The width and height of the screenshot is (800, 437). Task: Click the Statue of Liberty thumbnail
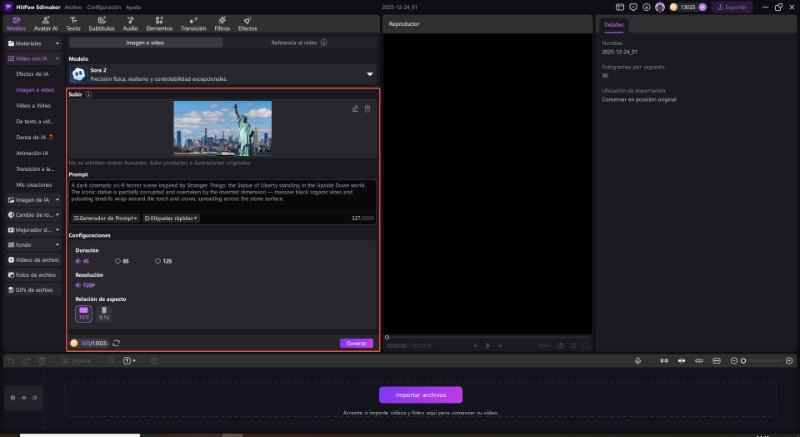(222, 128)
